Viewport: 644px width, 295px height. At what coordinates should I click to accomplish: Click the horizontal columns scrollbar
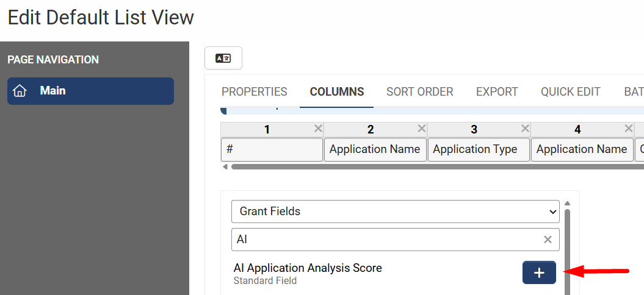tap(438, 167)
